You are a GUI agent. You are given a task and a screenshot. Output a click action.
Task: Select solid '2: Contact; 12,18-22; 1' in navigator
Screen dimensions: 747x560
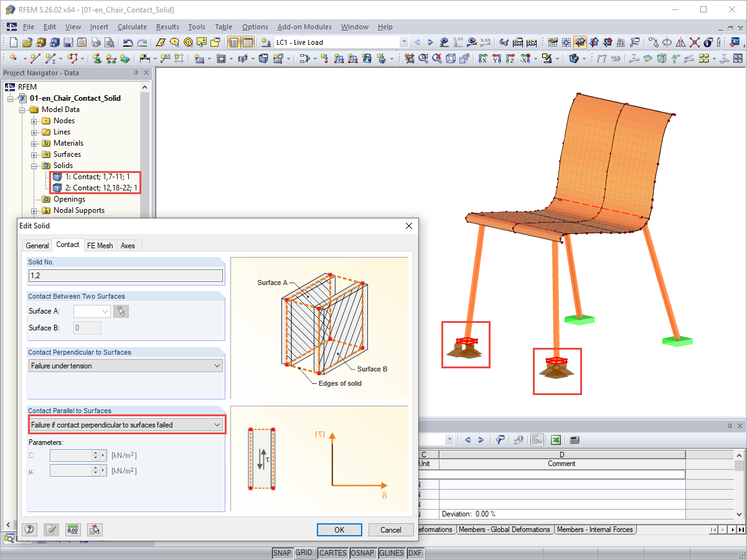[102, 188]
